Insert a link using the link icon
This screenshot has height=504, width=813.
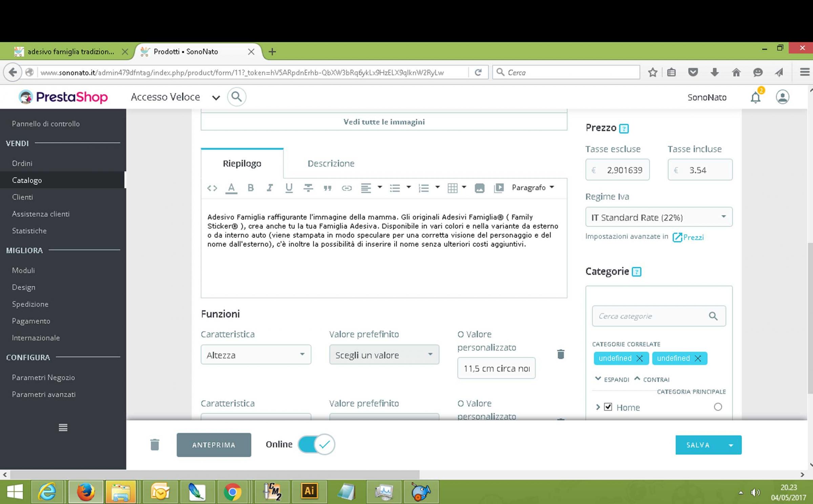coord(347,188)
